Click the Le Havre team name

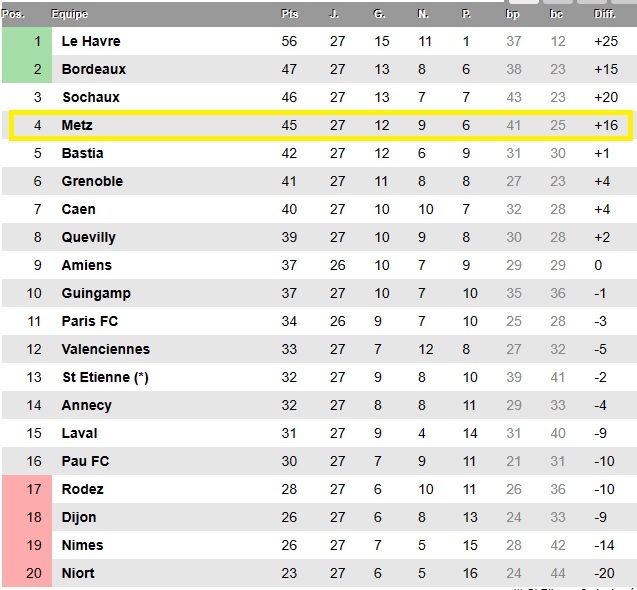(x=91, y=41)
